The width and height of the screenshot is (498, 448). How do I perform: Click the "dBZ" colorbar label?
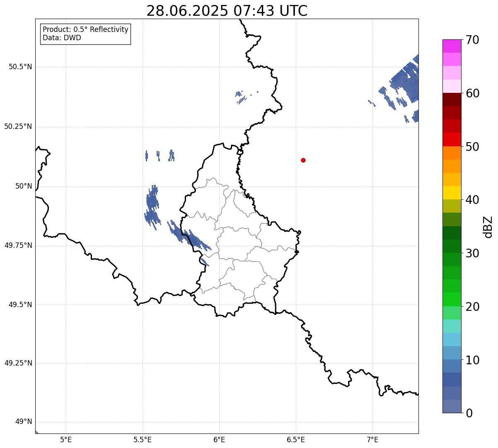pyautogui.click(x=488, y=226)
